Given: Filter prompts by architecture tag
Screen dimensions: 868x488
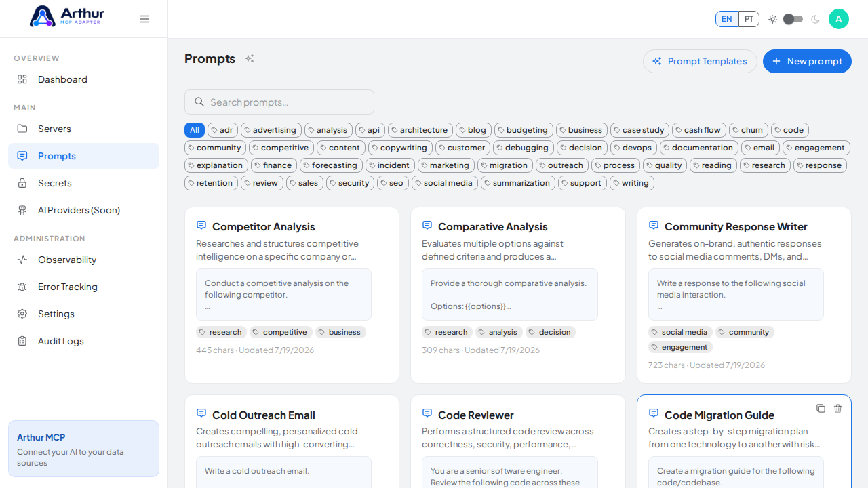Looking at the screenshot, I should click(x=420, y=130).
